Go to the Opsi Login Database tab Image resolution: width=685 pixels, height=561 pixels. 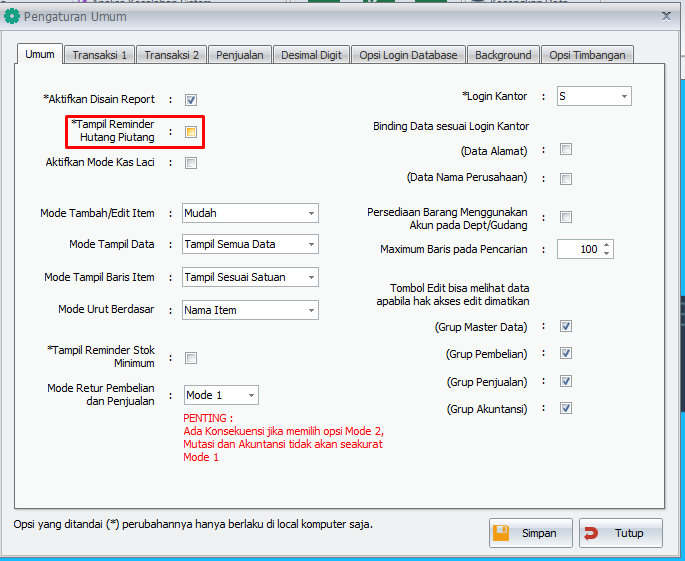point(408,55)
